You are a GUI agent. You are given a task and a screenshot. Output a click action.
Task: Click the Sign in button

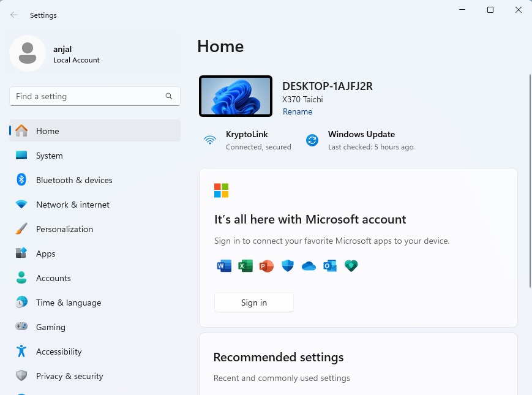(x=254, y=303)
